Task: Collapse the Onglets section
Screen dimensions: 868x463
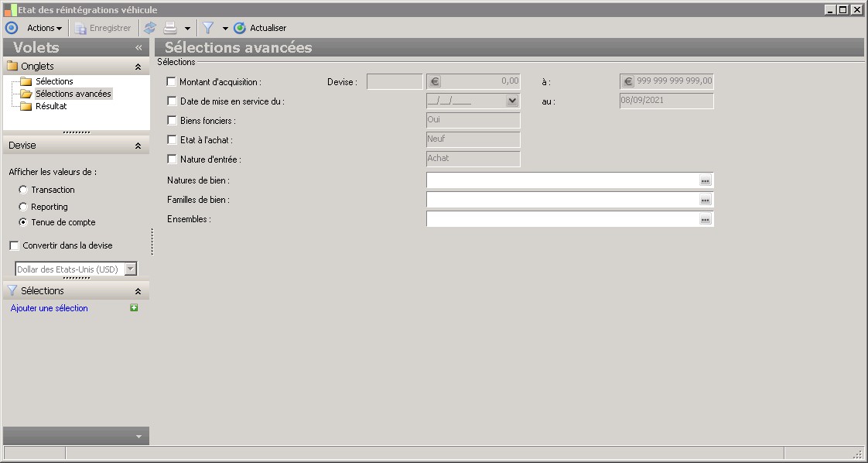Action: pos(138,67)
